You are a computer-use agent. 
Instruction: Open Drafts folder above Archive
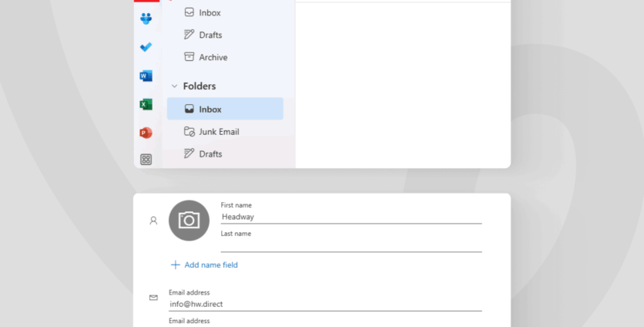210,35
